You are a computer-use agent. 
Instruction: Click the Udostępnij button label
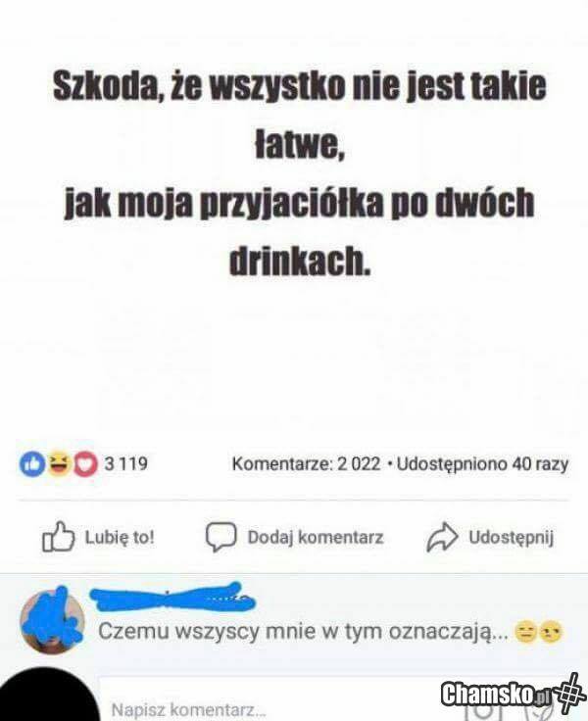tap(512, 537)
